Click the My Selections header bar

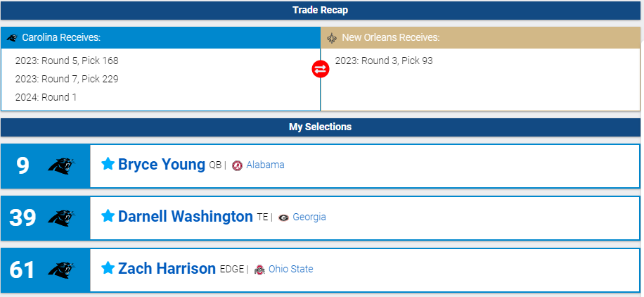[321, 127]
